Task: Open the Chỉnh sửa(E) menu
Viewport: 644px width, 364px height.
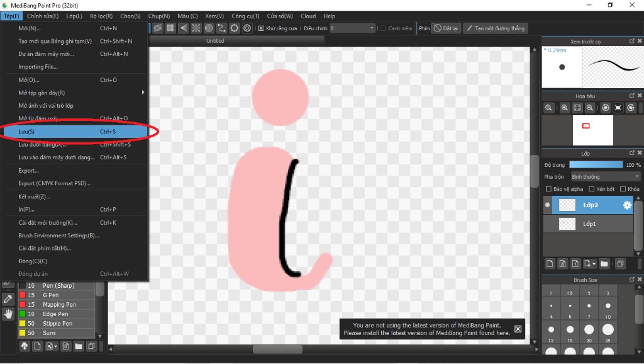Action: coord(43,16)
